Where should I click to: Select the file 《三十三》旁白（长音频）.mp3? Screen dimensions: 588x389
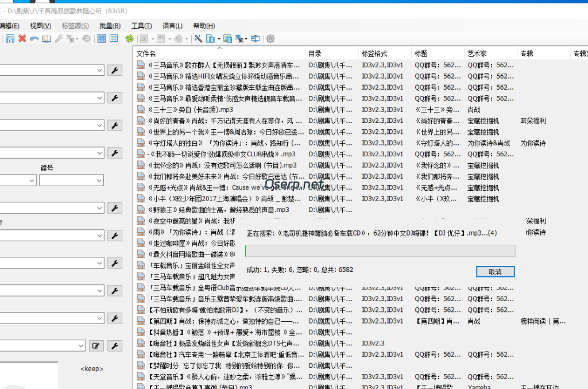click(189, 110)
